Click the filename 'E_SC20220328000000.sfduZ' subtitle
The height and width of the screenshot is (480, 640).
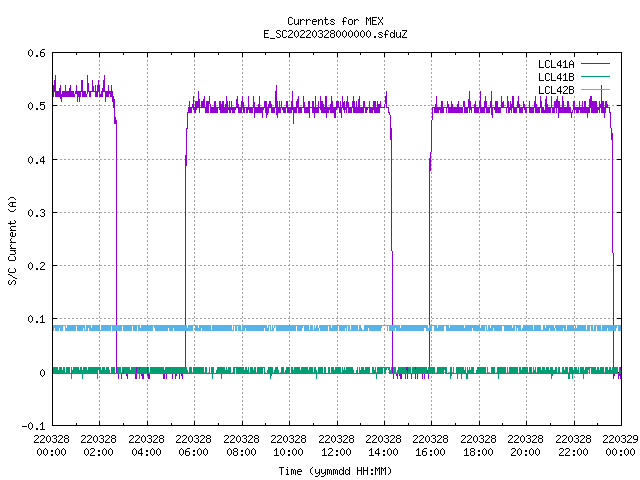point(335,34)
